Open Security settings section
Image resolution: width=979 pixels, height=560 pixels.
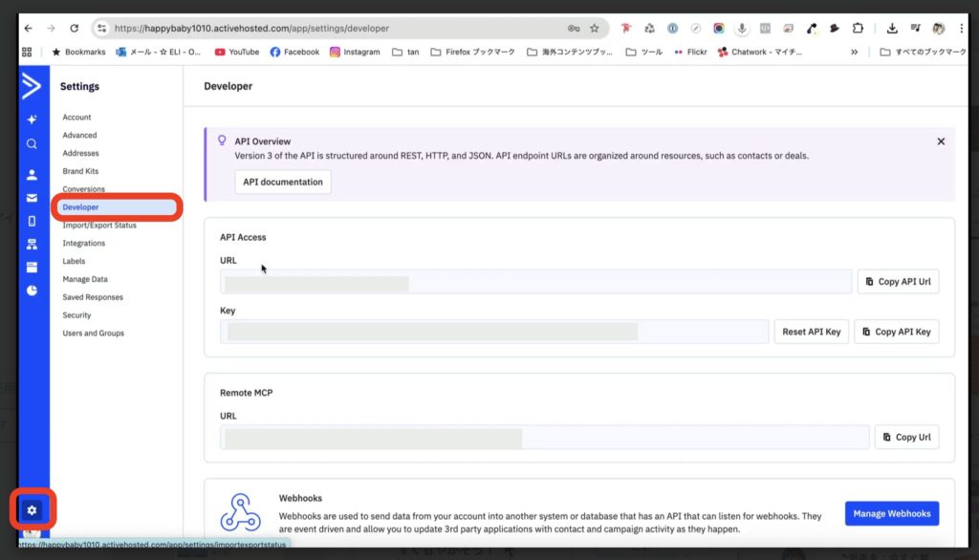coord(76,315)
